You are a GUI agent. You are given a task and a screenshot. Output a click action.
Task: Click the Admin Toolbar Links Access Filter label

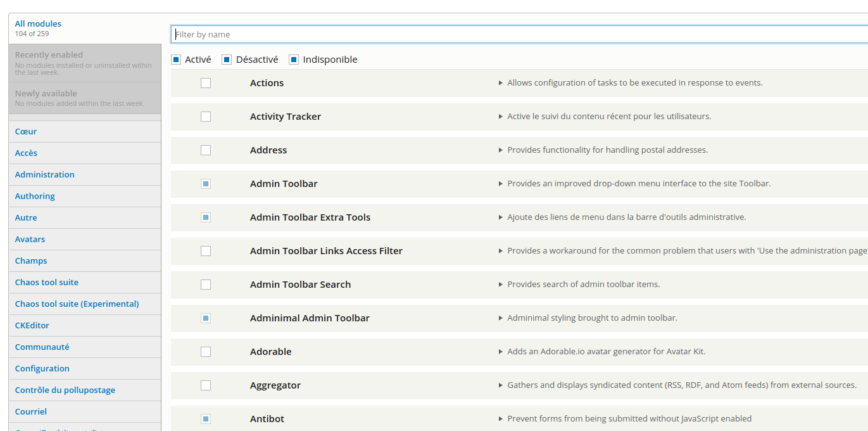[326, 251]
